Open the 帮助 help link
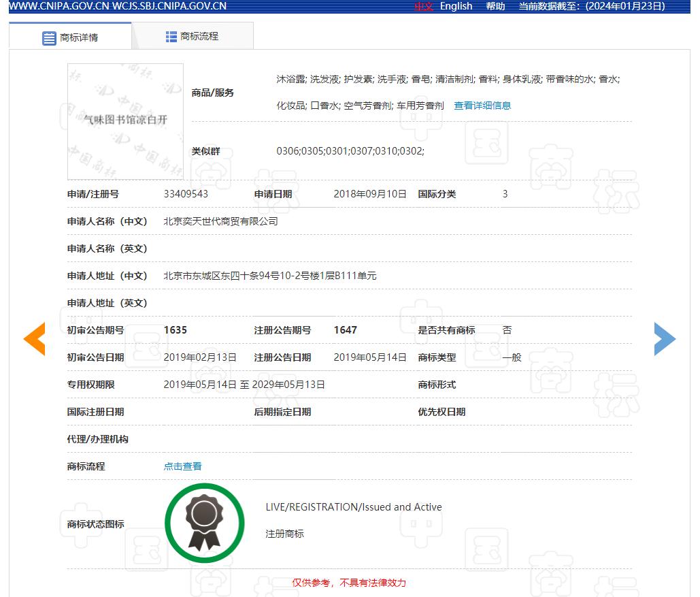Viewport: 700px width, 597px height. (495, 6)
